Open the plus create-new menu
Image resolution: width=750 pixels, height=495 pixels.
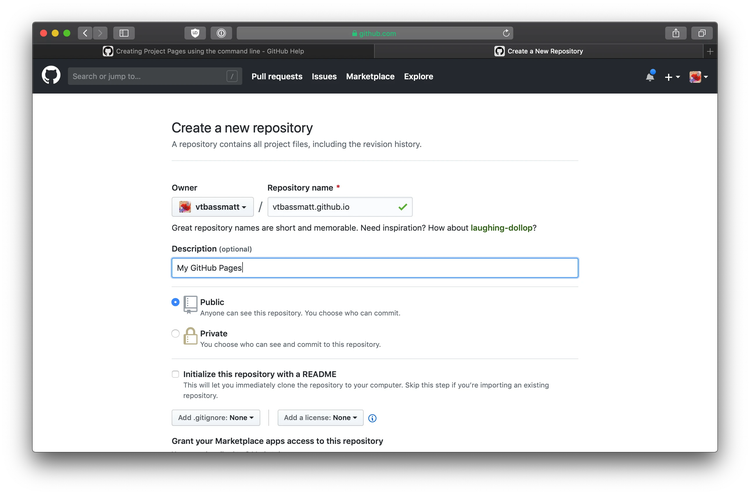[671, 76]
